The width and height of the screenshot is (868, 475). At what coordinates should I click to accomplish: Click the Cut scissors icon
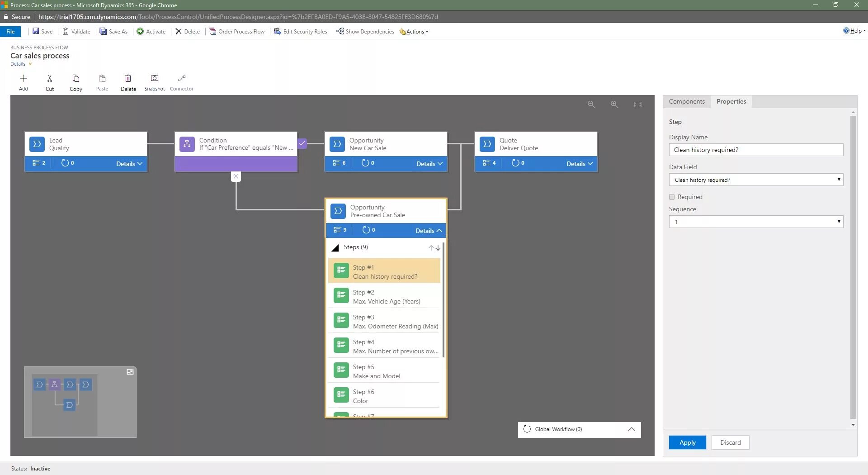[50, 78]
